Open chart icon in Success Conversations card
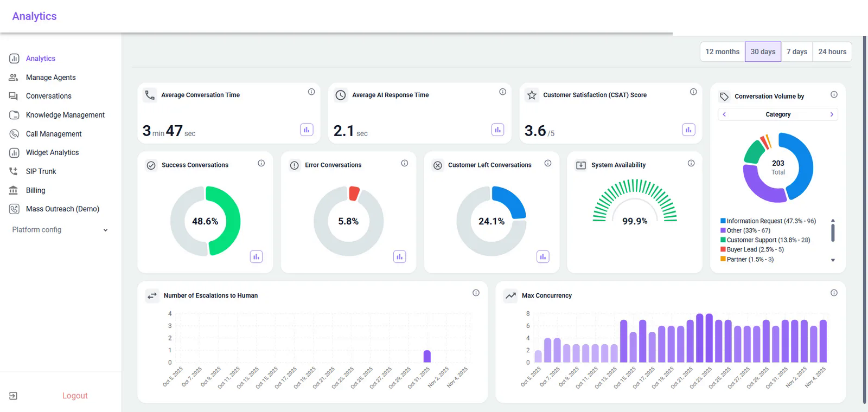This screenshot has width=868, height=412. (257, 256)
